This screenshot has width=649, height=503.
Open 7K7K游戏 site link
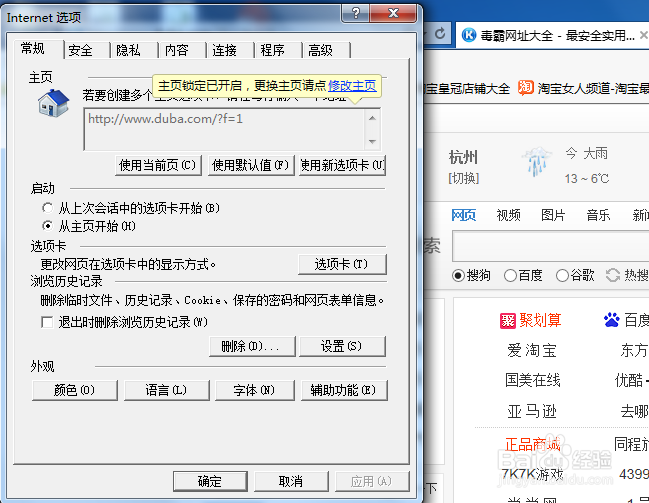[x=532, y=474]
